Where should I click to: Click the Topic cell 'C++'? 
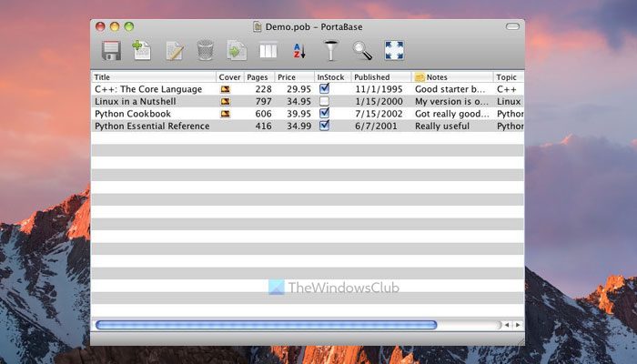(507, 89)
